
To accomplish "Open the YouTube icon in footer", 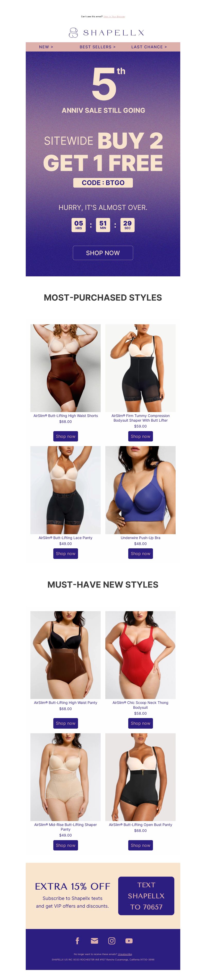I will point(129,940).
